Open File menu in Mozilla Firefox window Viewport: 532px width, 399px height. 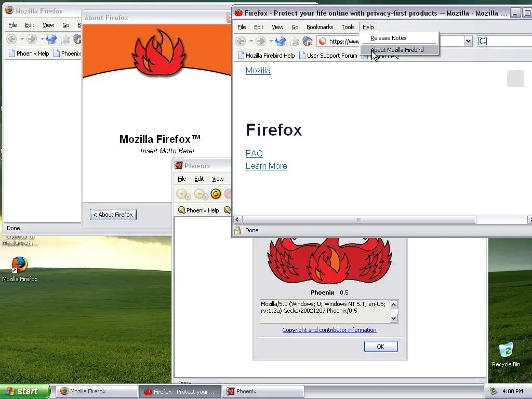12,25
